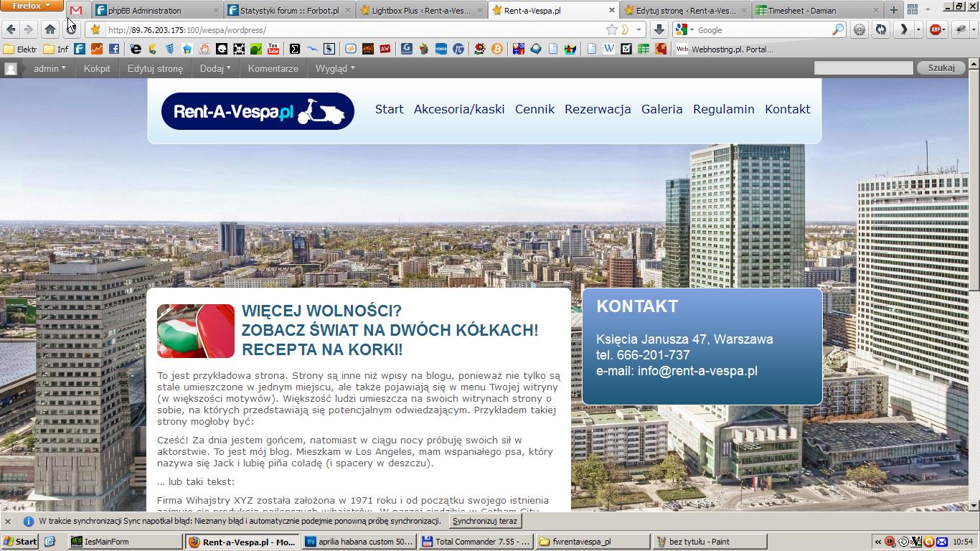Open the Galeria page link
Image resolution: width=980 pixels, height=551 pixels.
(x=662, y=109)
